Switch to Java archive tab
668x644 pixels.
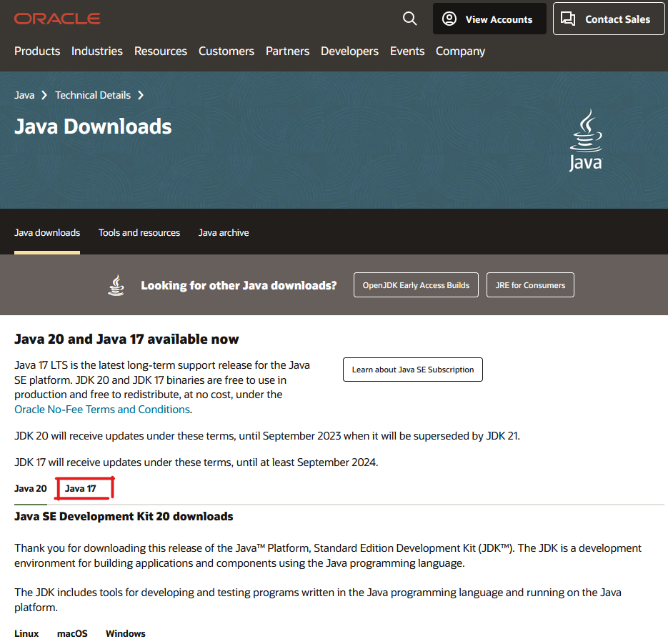point(224,233)
